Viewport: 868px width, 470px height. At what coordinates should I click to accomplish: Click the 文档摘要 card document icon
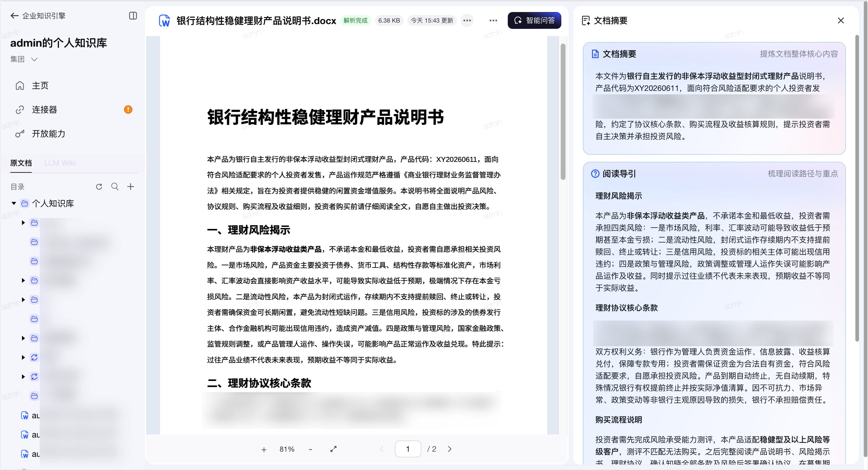(x=595, y=54)
